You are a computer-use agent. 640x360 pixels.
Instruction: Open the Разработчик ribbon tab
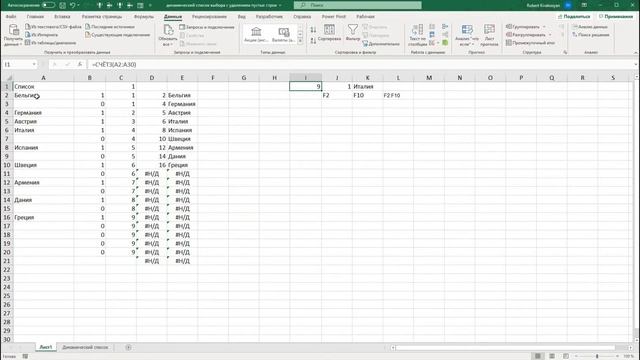point(269,17)
